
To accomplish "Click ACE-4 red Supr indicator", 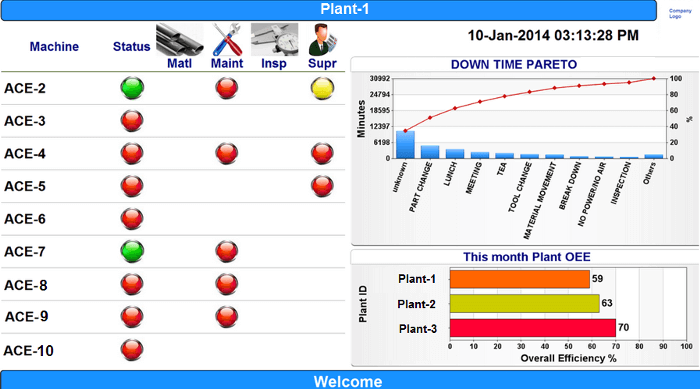I will pyautogui.click(x=322, y=154).
